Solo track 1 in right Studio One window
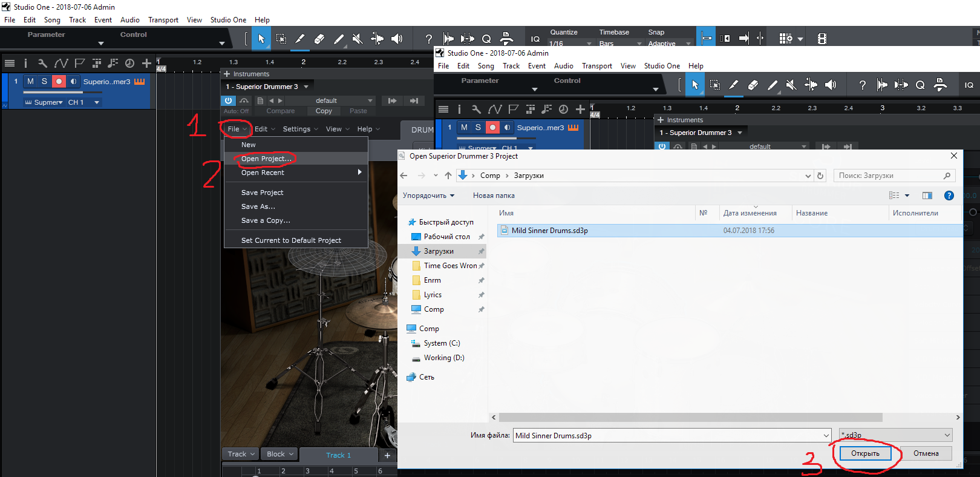The height and width of the screenshot is (477, 980). click(478, 127)
